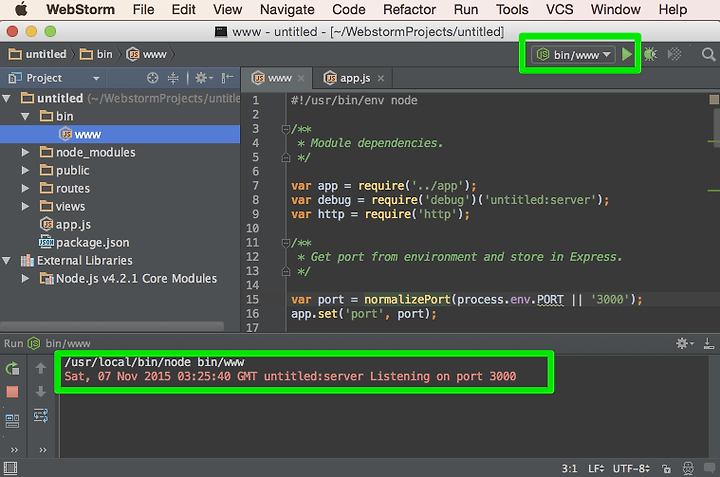
Task: Expand the public folder
Action: tap(25, 170)
